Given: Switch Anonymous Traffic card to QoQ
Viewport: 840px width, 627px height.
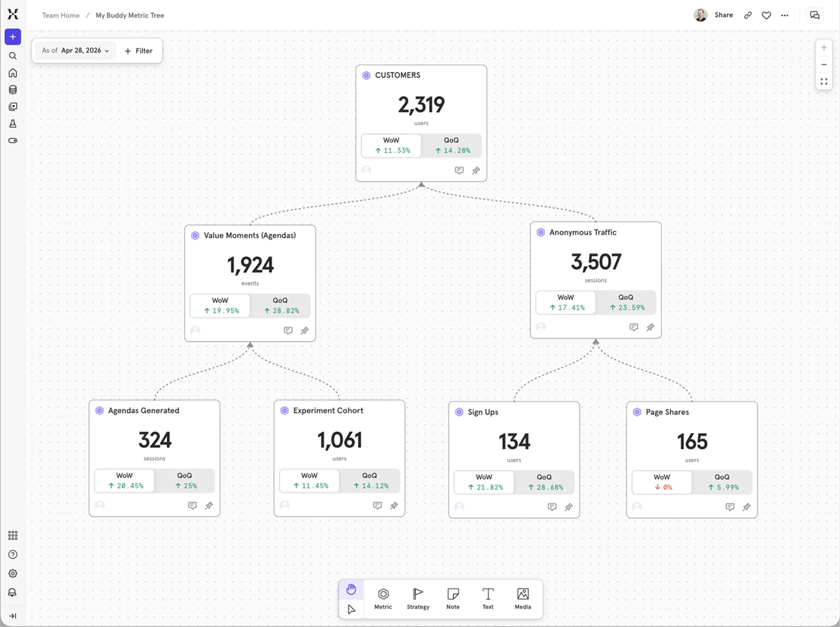Looking at the screenshot, I should [626, 302].
